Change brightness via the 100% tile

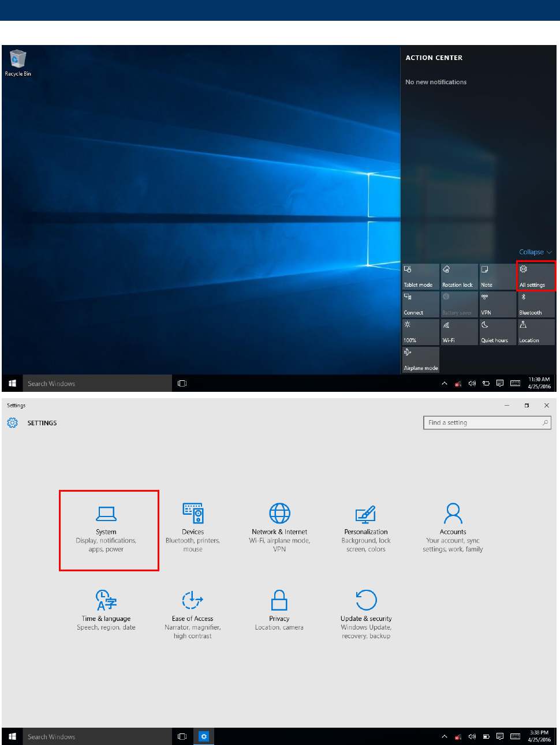[421, 332]
